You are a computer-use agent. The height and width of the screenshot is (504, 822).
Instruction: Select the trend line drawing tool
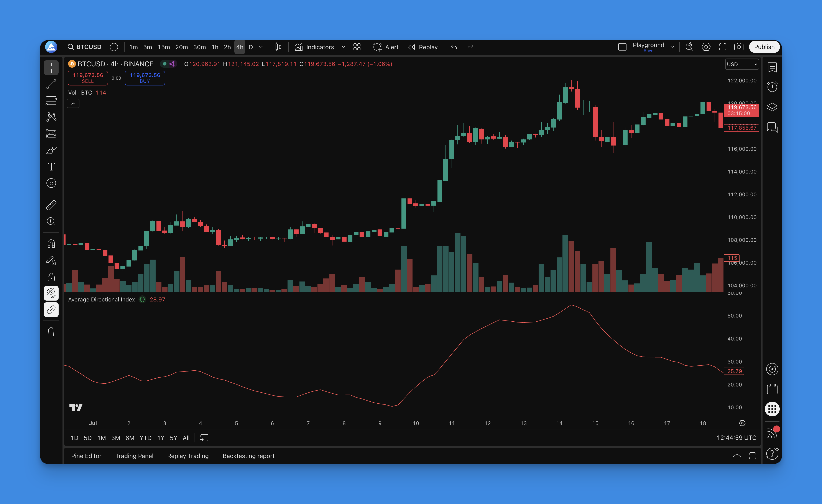[x=51, y=84]
